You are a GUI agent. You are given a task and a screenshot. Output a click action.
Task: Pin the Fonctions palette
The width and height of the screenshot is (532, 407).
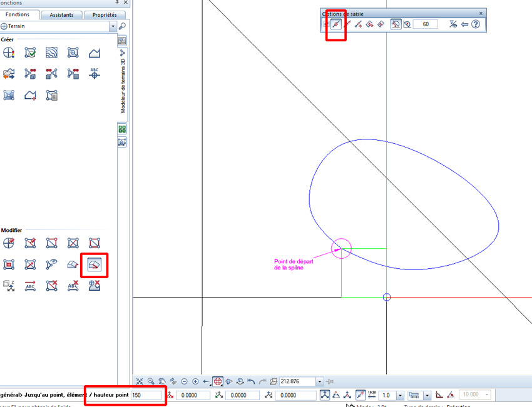116,3
